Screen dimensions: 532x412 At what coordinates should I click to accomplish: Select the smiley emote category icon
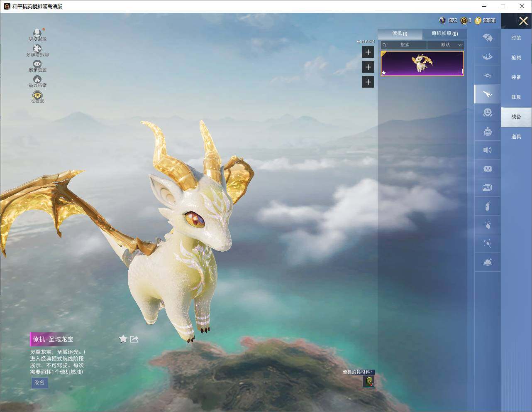click(488, 113)
